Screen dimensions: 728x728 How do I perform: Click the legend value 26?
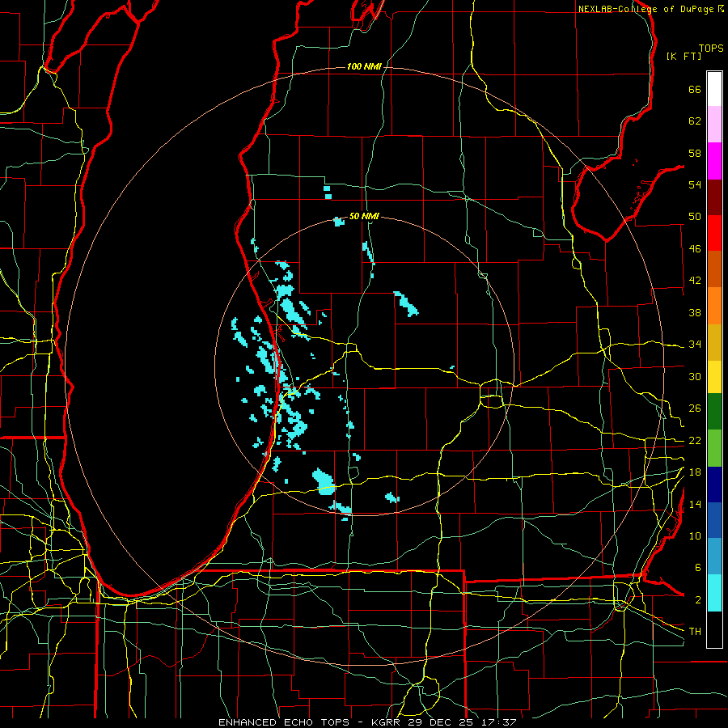pos(695,408)
